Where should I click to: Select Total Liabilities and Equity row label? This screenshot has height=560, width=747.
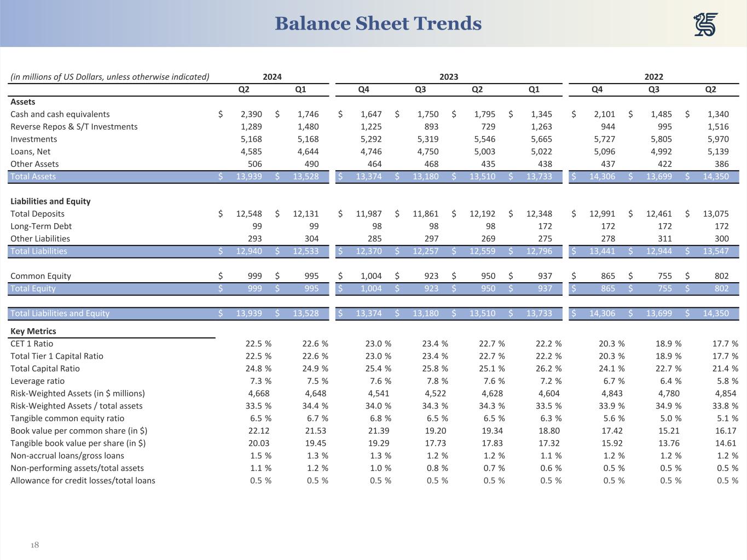pyautogui.click(x=60, y=313)
